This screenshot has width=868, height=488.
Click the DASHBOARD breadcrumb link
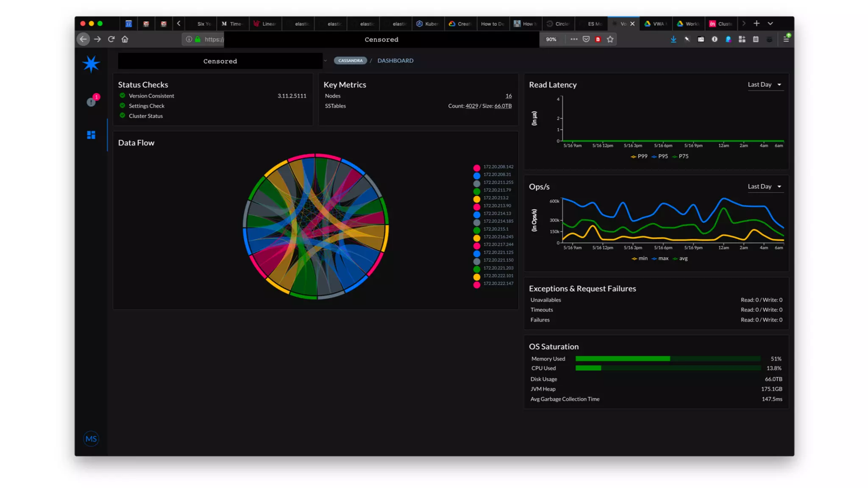395,61
